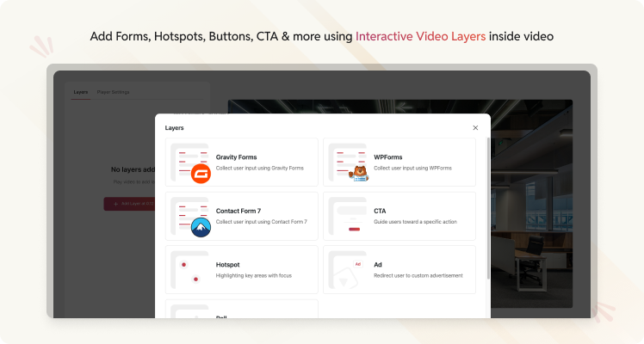Click the Layers dialog vertical scrollbar
The width and height of the screenshot is (644, 344).
487,206
